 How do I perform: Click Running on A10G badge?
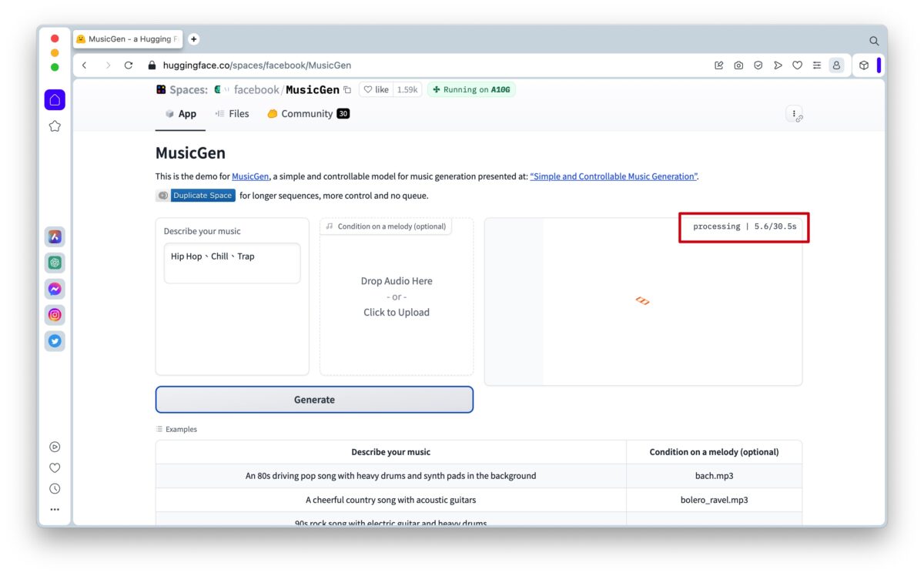coord(471,90)
